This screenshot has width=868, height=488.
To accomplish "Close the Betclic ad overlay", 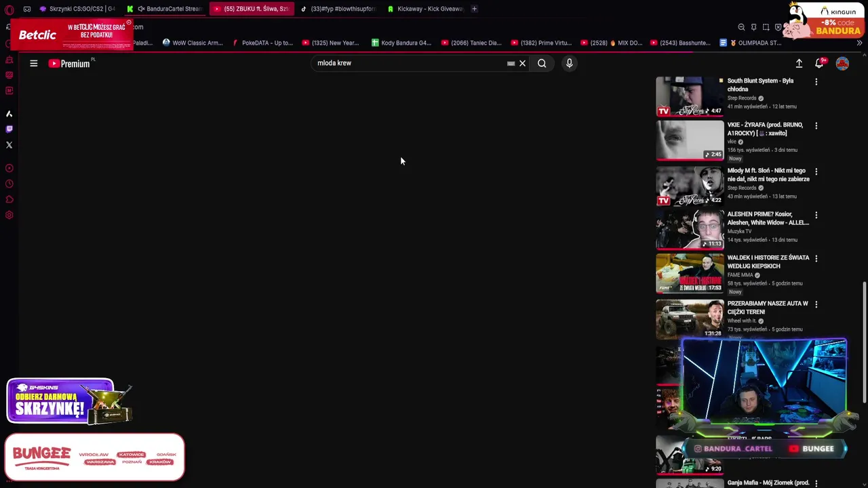I will [128, 22].
